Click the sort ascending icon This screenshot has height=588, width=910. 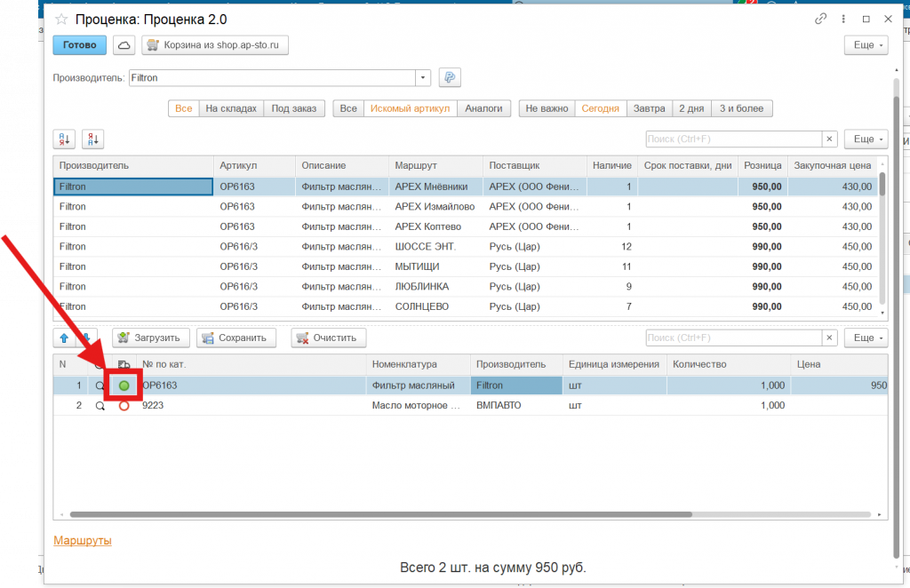(x=64, y=139)
